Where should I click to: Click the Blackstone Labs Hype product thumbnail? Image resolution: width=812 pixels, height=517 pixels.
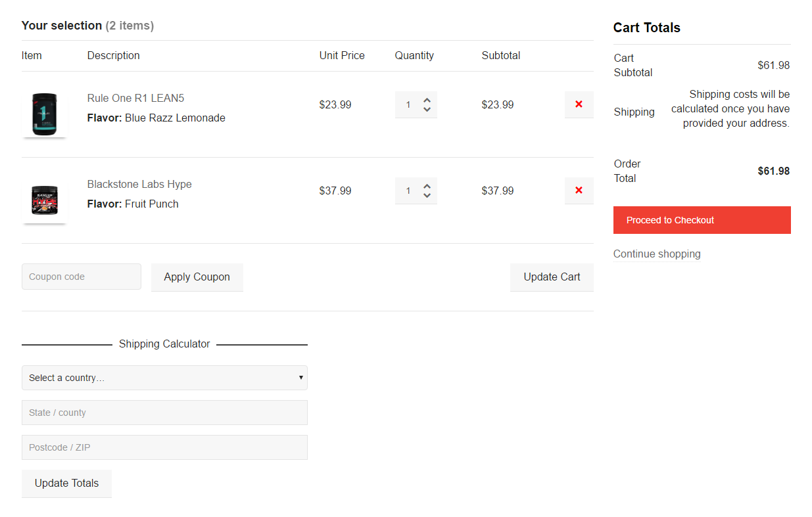pyautogui.click(x=44, y=200)
